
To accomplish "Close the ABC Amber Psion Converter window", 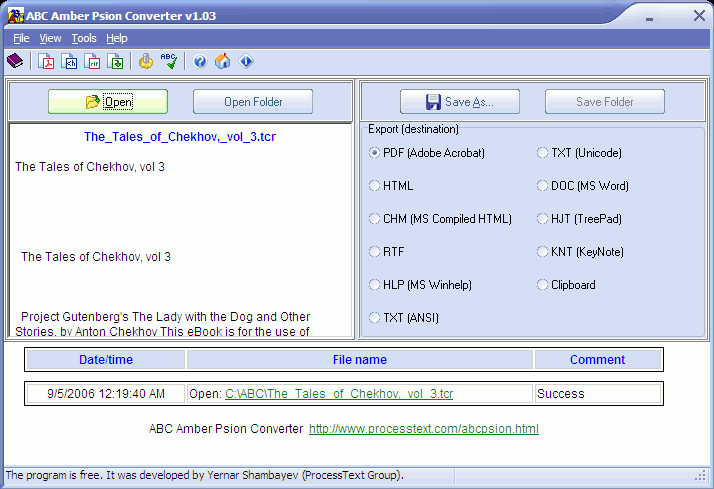I will (x=699, y=16).
